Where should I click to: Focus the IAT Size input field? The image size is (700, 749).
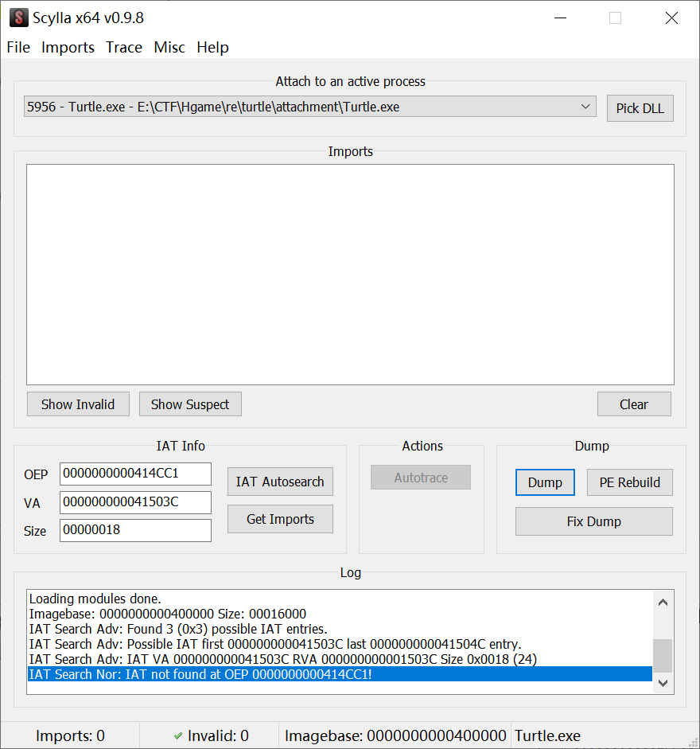pos(135,530)
